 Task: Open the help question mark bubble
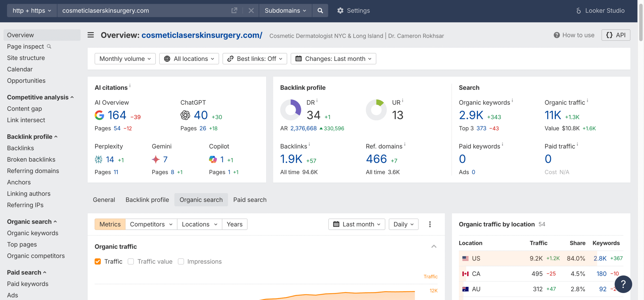623,284
